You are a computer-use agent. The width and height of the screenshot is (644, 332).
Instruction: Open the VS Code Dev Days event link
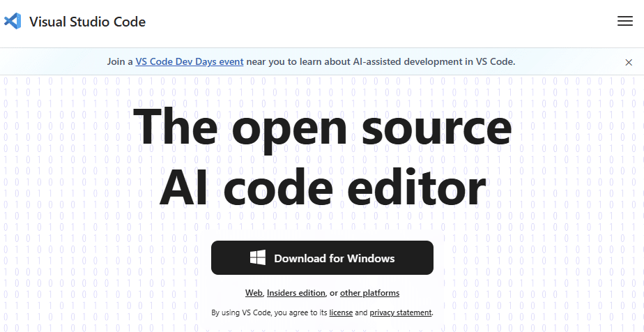[x=190, y=61]
